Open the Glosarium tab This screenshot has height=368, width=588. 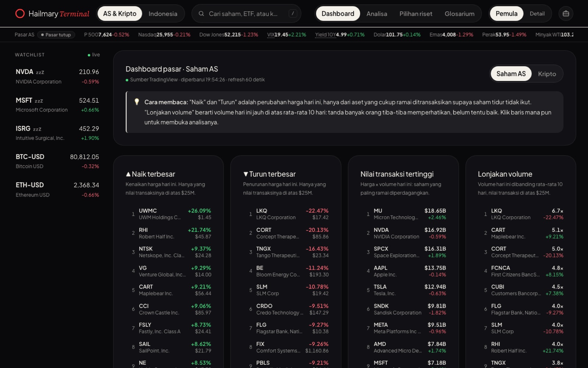click(x=459, y=14)
